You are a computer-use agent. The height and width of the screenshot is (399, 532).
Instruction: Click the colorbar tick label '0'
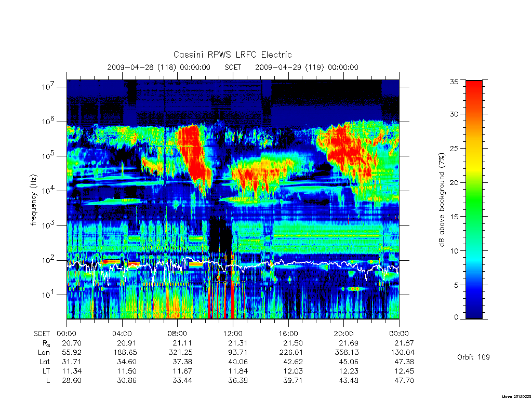pos(456,317)
